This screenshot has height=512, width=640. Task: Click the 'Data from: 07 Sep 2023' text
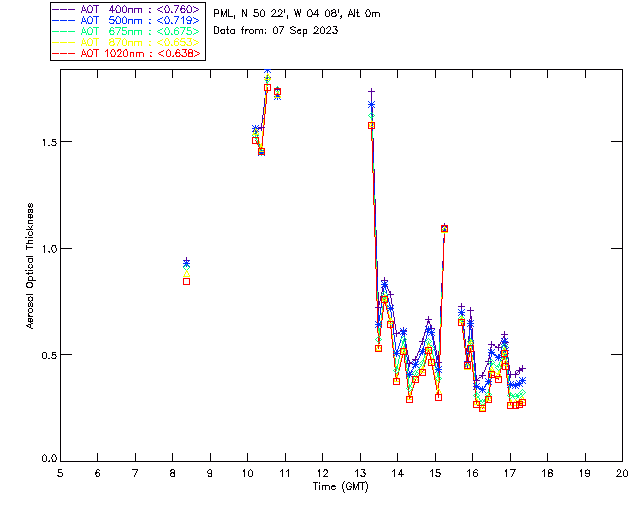pos(276,31)
